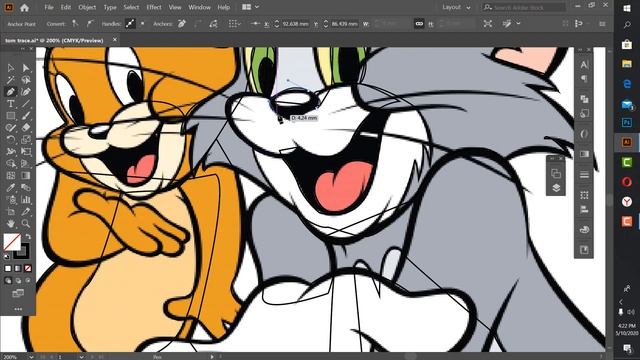The width and height of the screenshot is (640, 360).
Task: Toggle show handles for multiple anchors
Action: click(130, 24)
